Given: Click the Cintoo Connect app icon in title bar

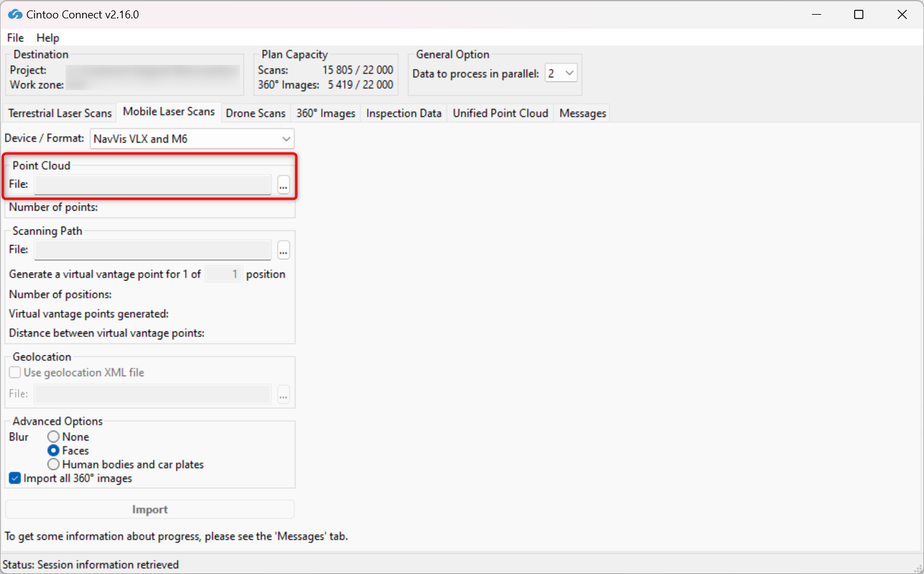Looking at the screenshot, I should [x=15, y=14].
